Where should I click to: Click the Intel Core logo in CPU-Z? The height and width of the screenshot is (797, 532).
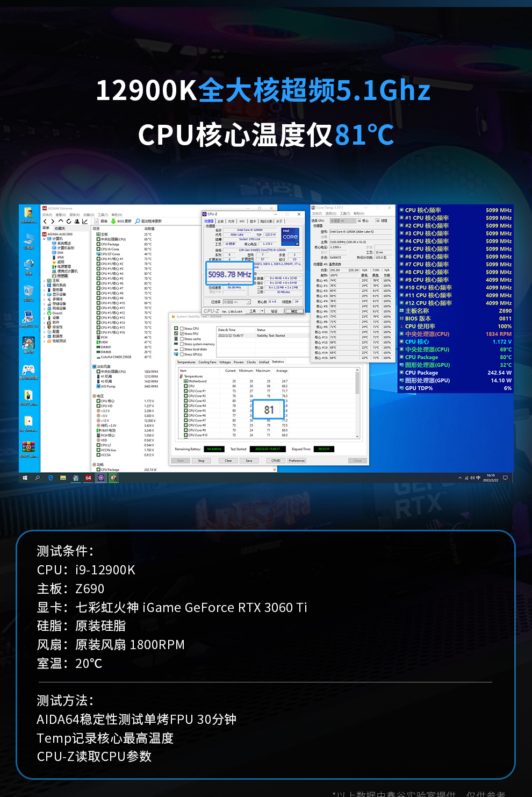290,237
